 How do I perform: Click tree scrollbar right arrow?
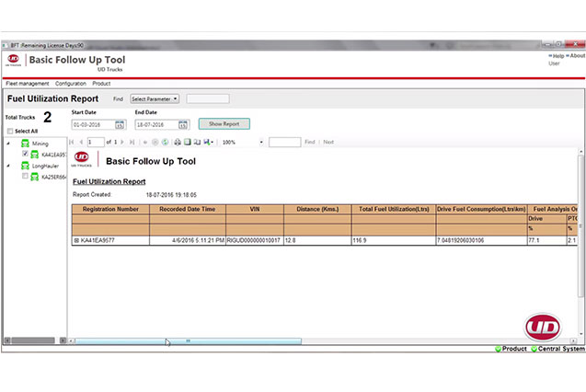(63, 340)
